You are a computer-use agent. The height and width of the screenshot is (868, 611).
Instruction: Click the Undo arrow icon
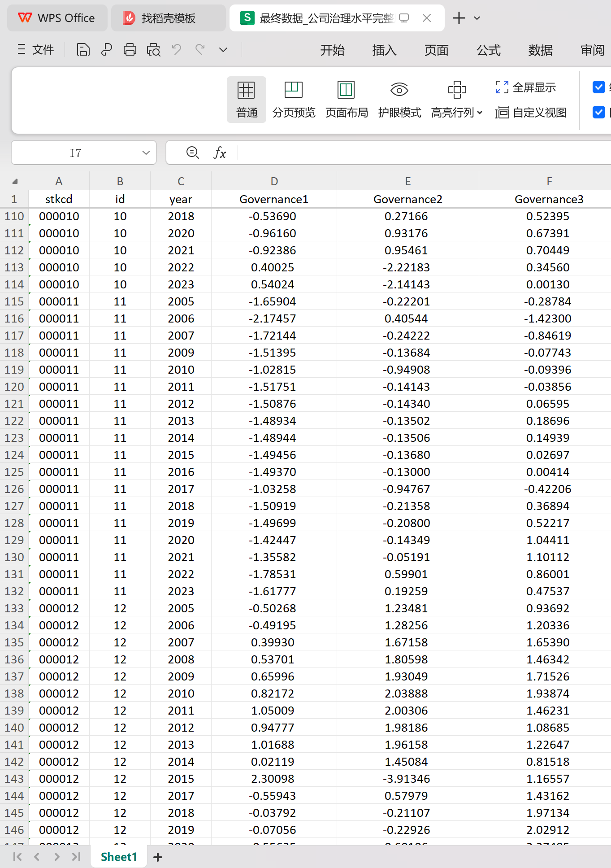(177, 49)
